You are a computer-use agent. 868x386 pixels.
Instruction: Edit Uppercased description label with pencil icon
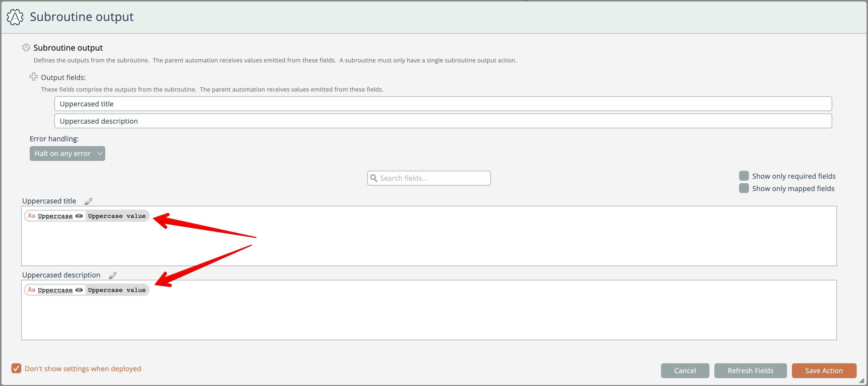[113, 275]
